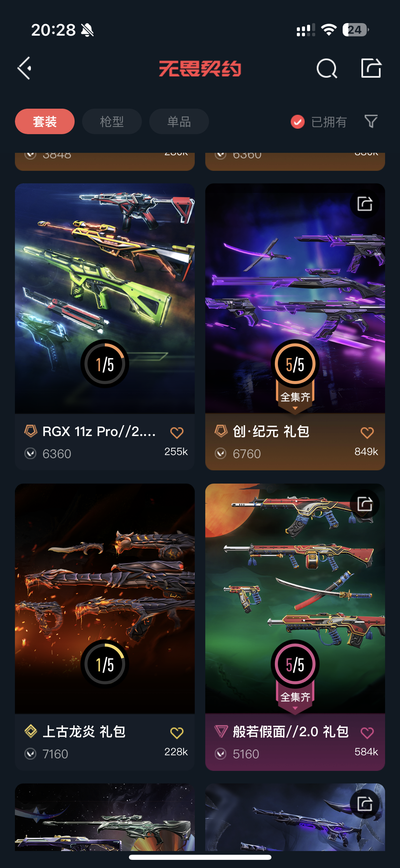Expand the 全集齐 badge on 创·纪元 card
The width and height of the screenshot is (400, 868).
click(295, 397)
